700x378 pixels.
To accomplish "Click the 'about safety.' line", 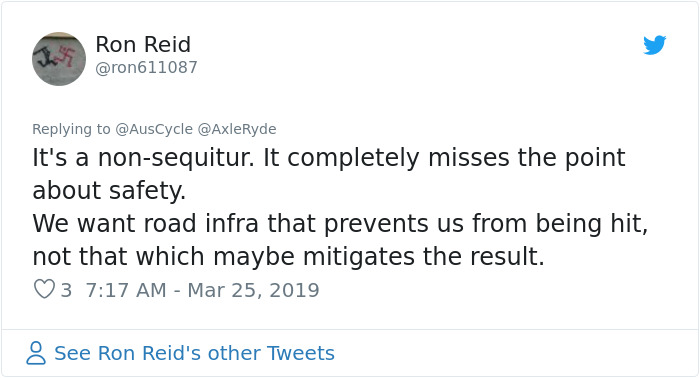I will 109,191.
